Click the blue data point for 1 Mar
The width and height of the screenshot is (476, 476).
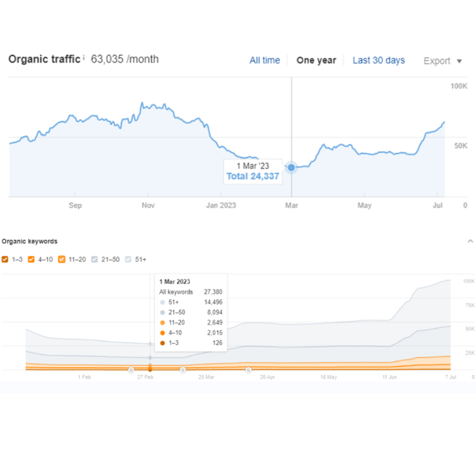click(x=292, y=167)
